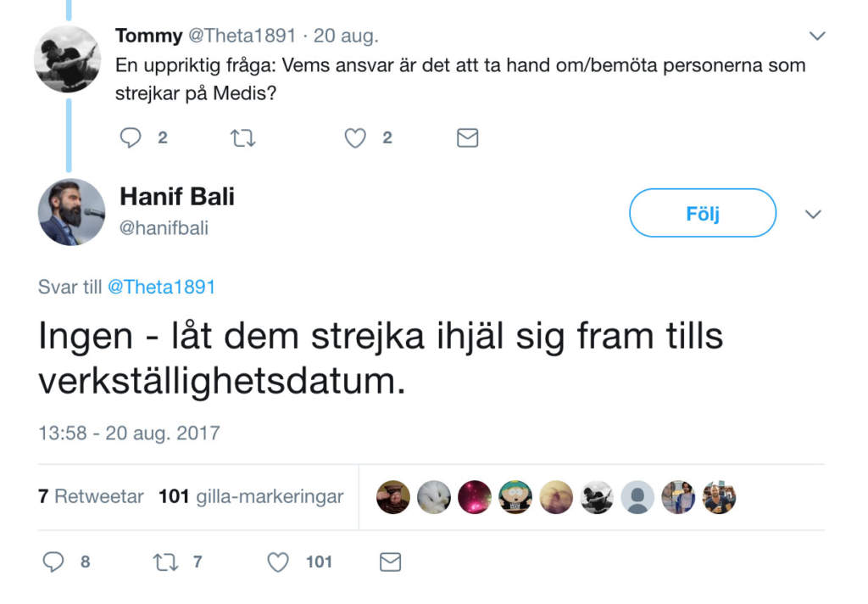Image resolution: width=868 pixels, height=604 pixels.
Task: Send Tommy's tweet via envelope icon
Action: pyautogui.click(x=467, y=138)
